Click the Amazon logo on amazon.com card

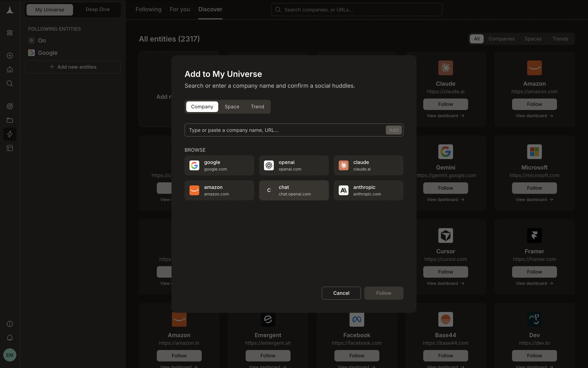[534, 68]
